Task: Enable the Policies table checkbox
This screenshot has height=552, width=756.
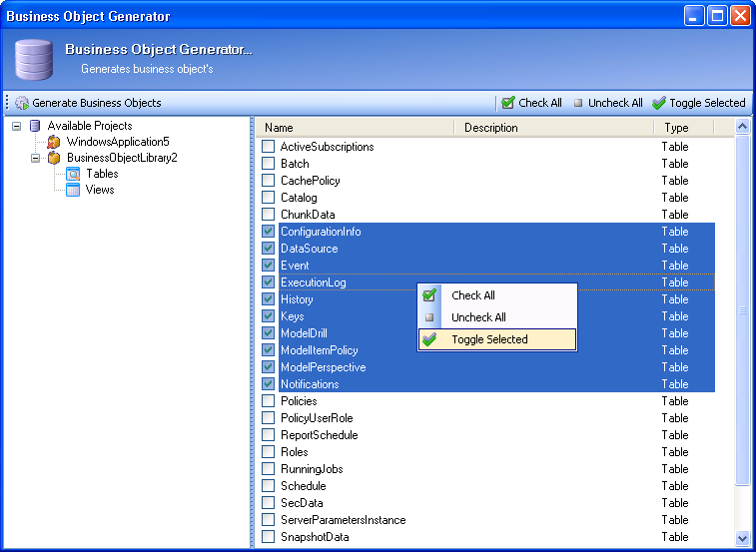Action: (x=268, y=401)
